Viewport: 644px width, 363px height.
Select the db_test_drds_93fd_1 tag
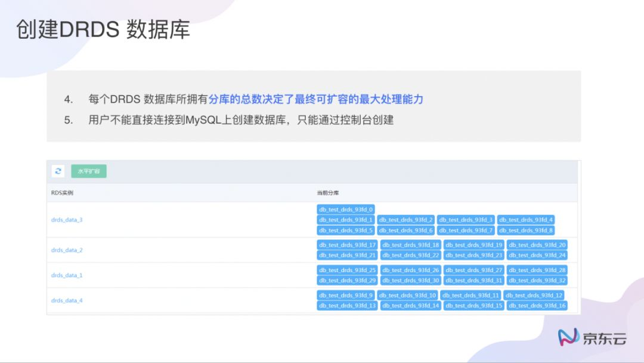(345, 220)
